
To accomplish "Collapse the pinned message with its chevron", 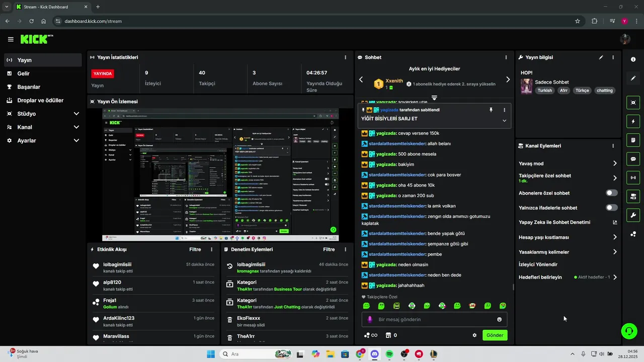I will tap(504, 121).
